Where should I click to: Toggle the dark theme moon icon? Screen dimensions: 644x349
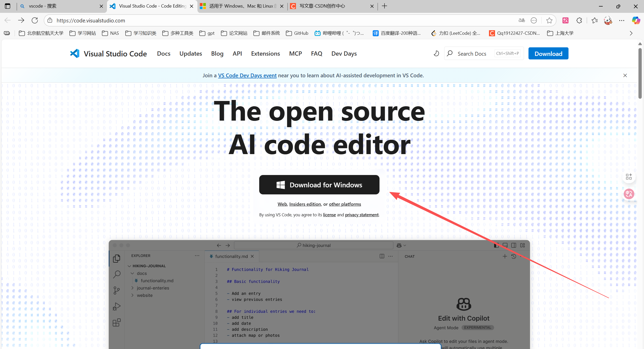coord(436,53)
